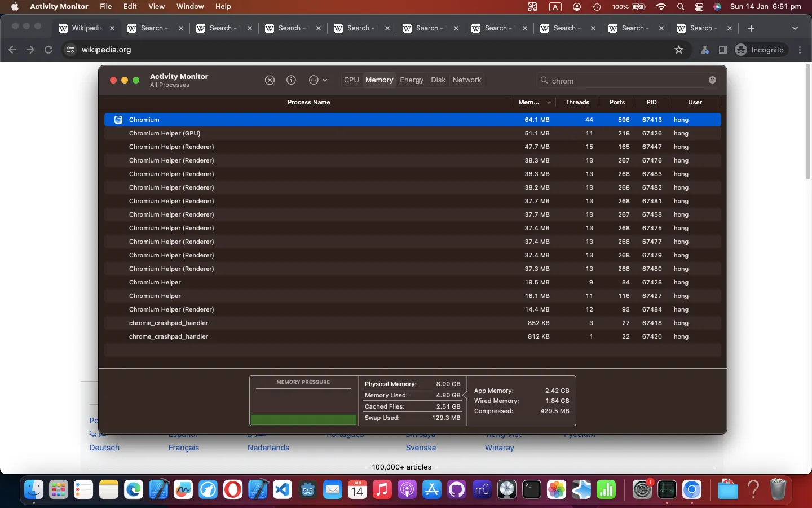Select chrome_crashpad_handler using 812 KB
812x508 pixels.
pyautogui.click(x=413, y=336)
